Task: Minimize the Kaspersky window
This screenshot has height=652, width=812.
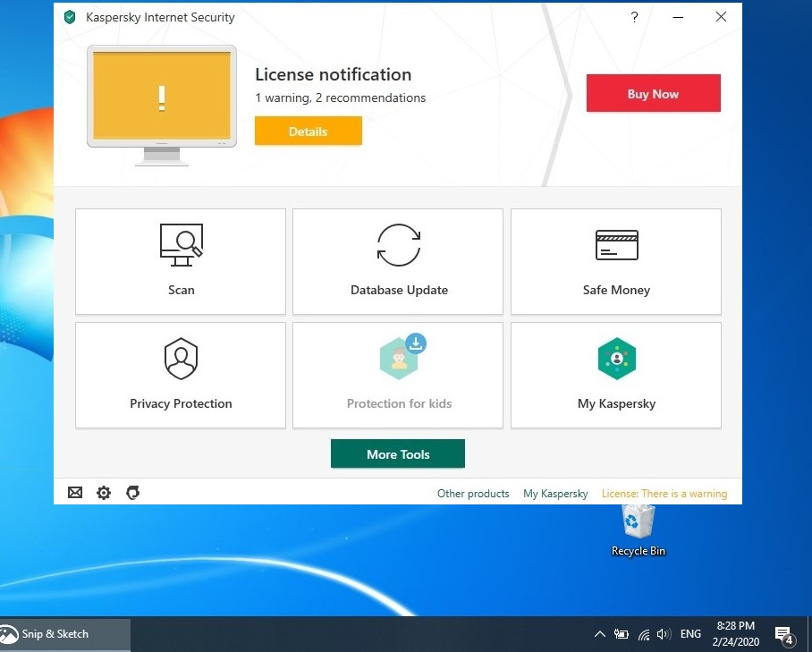Action: pyautogui.click(x=678, y=17)
